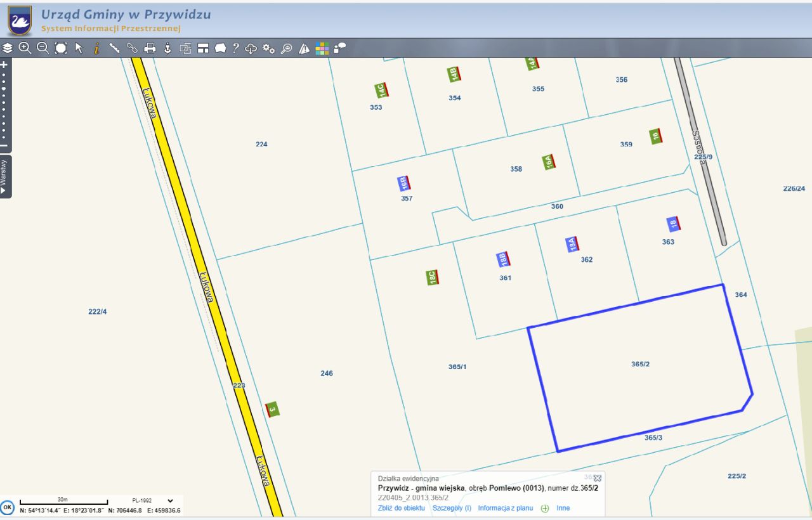Select the ruler measure tool
Screen dimensions: 812x520
[x=114, y=48]
